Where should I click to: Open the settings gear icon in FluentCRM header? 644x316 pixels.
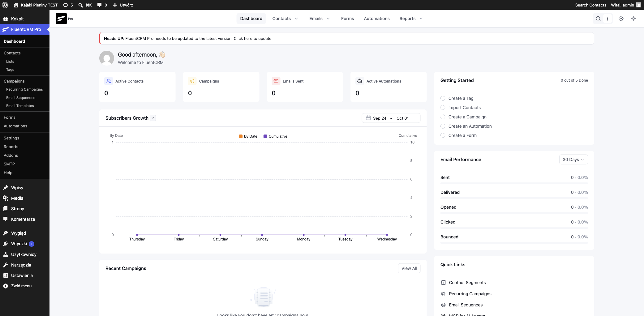[x=621, y=19]
